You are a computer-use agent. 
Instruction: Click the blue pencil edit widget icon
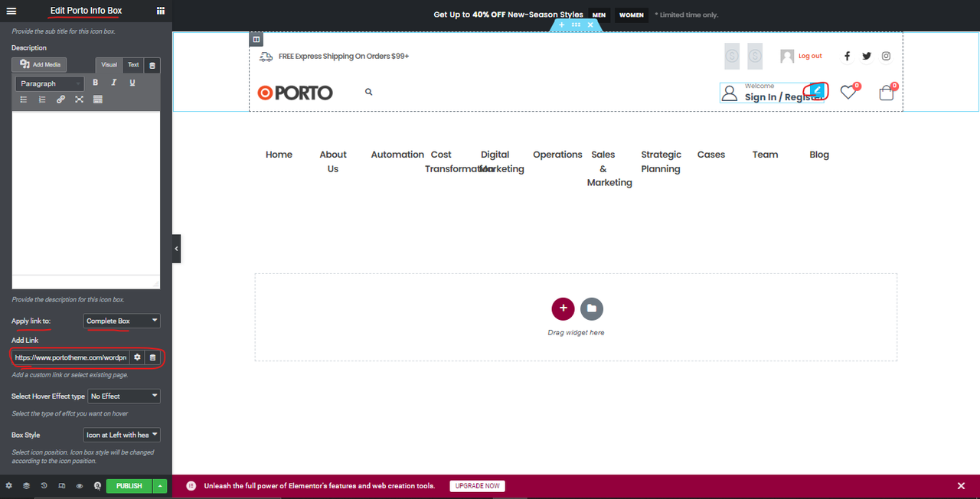[x=817, y=90]
